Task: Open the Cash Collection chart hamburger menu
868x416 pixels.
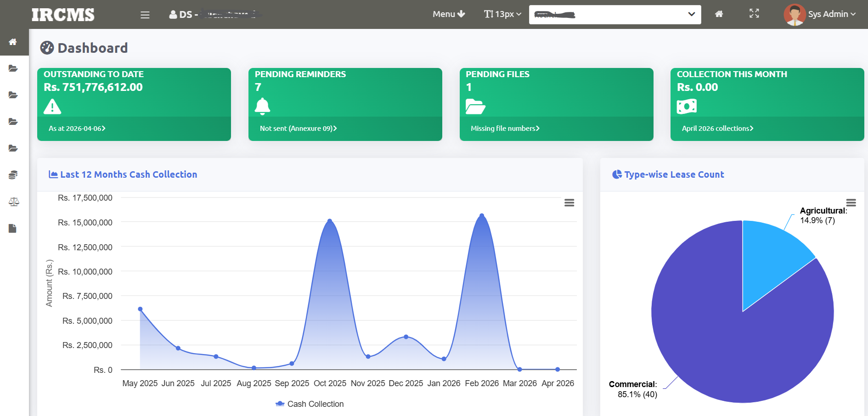Action: coord(569,203)
